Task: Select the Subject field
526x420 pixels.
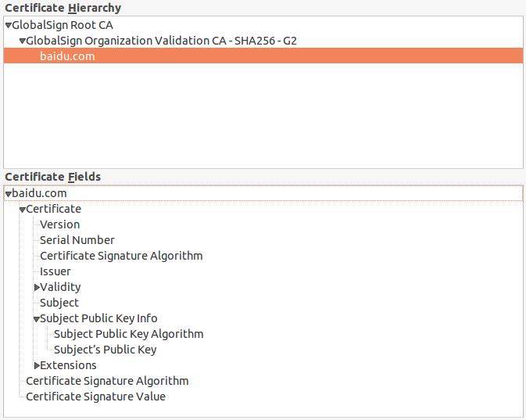Action: [x=59, y=303]
